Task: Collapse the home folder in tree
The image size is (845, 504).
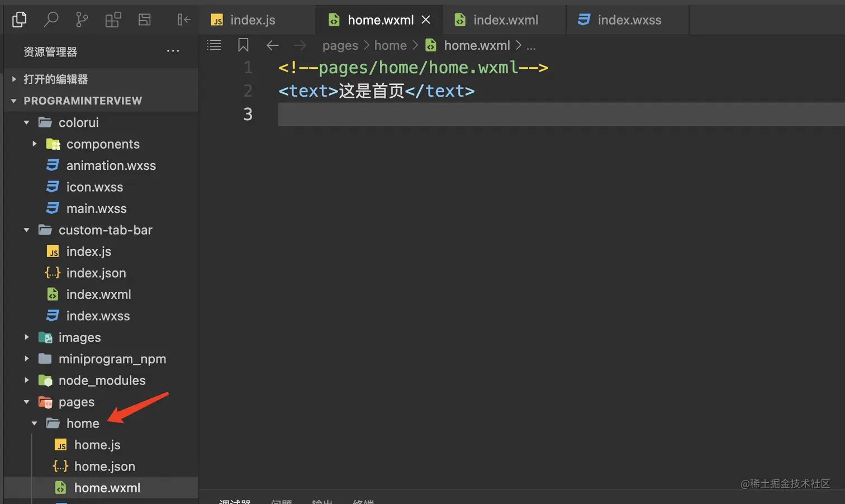Action: click(101, 424)
